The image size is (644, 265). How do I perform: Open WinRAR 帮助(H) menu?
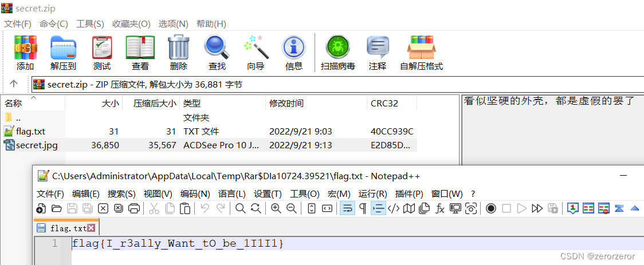[x=211, y=24]
